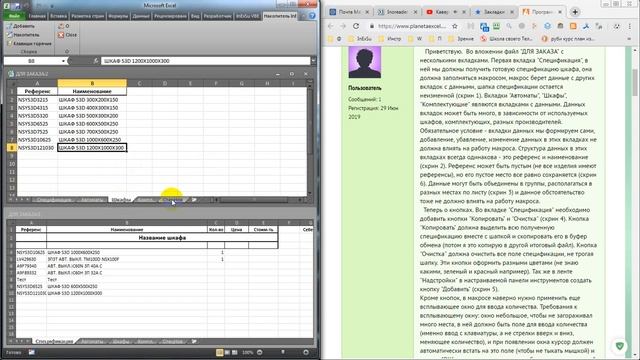Viewport: 640px width, 360px height.
Task: Switch to the Закладки browser tab
Action: (493, 12)
